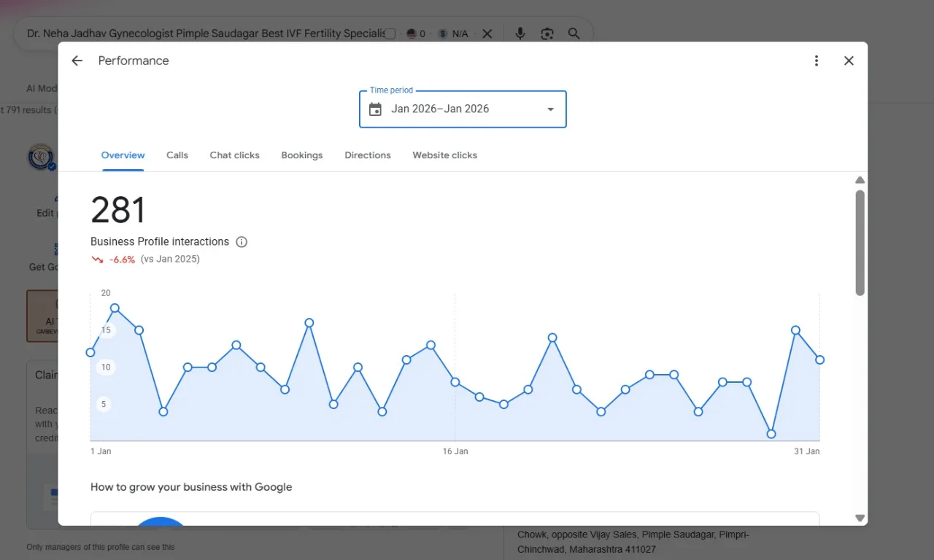This screenshot has height=560, width=934.
Task: Open the Chat clicks tab
Action: (x=234, y=155)
